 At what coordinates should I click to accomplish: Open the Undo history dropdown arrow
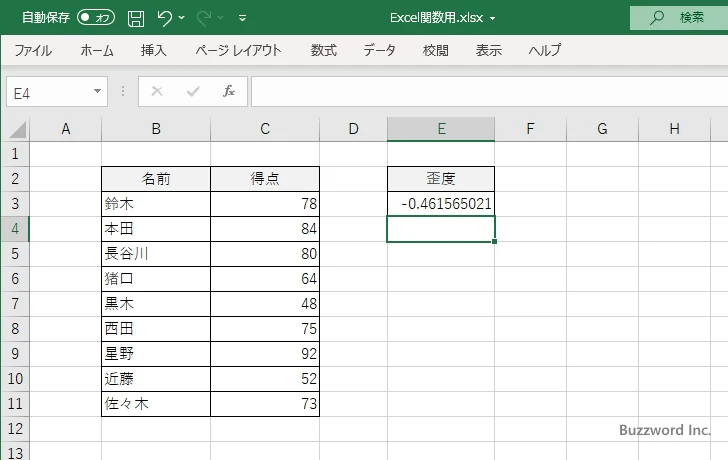[x=185, y=18]
